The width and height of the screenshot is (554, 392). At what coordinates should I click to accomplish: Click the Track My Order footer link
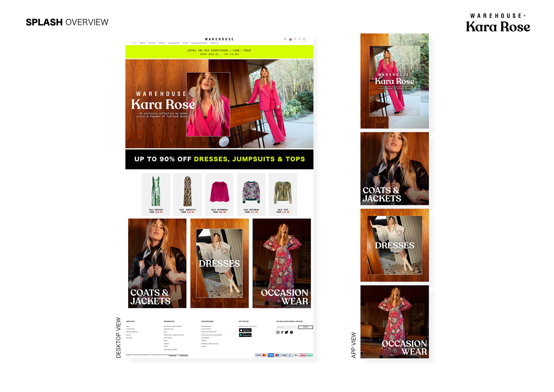[x=130, y=329]
